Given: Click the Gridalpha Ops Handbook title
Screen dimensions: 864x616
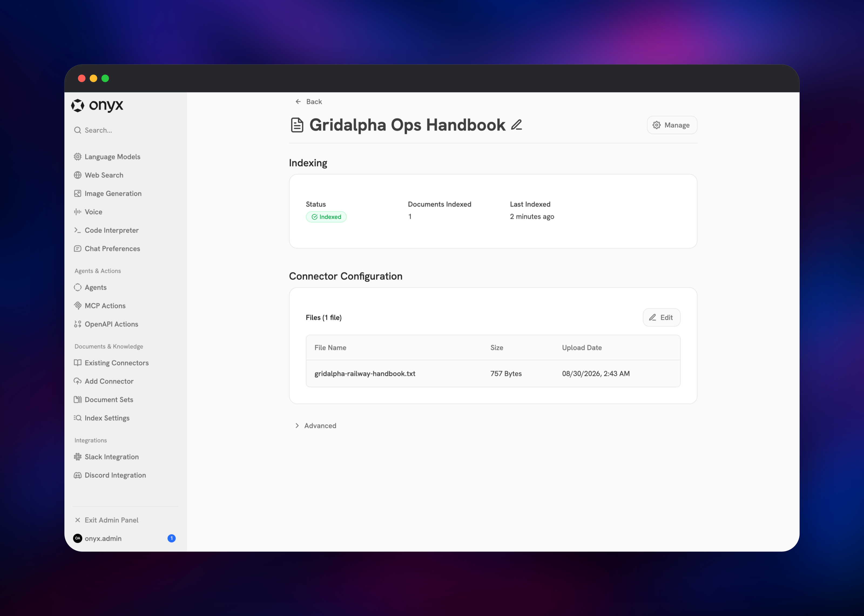Looking at the screenshot, I should (407, 125).
